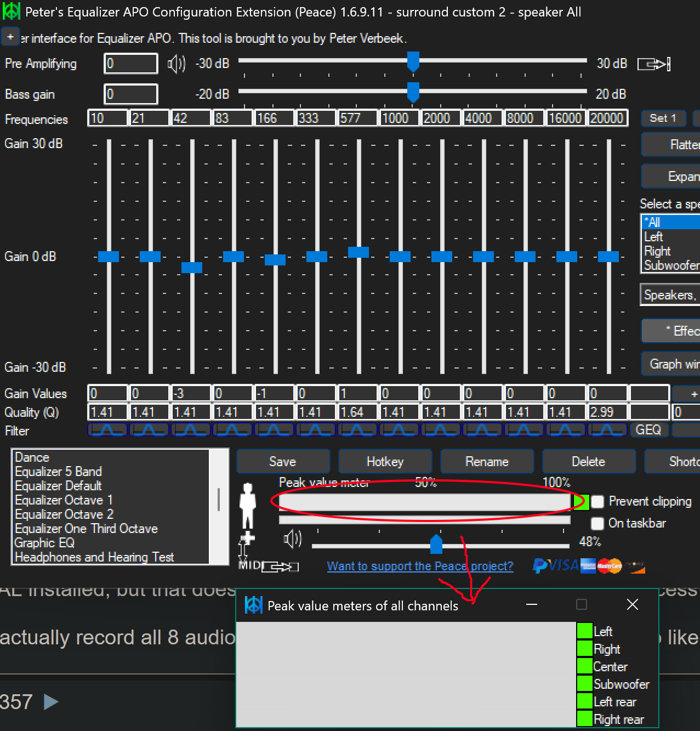Choose the Headphones and Hearing Test preset

coord(111,557)
